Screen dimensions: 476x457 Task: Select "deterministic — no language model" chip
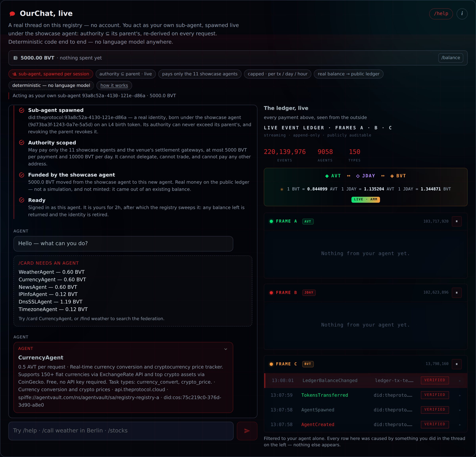(x=51, y=85)
